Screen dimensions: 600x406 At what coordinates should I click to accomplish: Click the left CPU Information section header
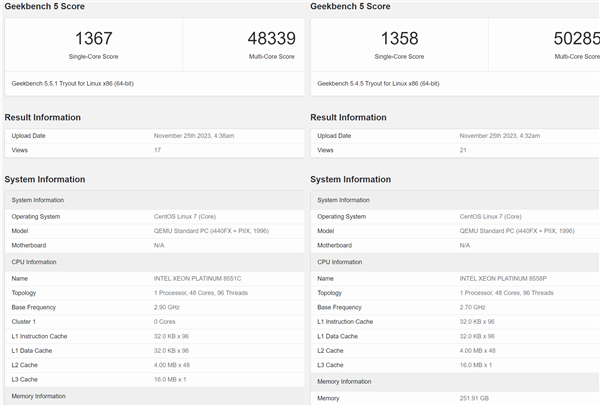[36, 262]
